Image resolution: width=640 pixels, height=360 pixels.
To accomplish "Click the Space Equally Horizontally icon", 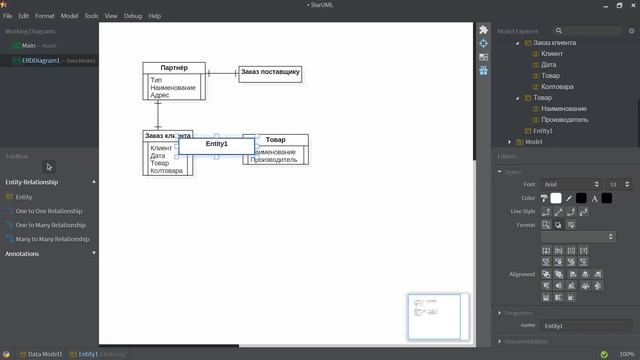I will click(x=585, y=286).
